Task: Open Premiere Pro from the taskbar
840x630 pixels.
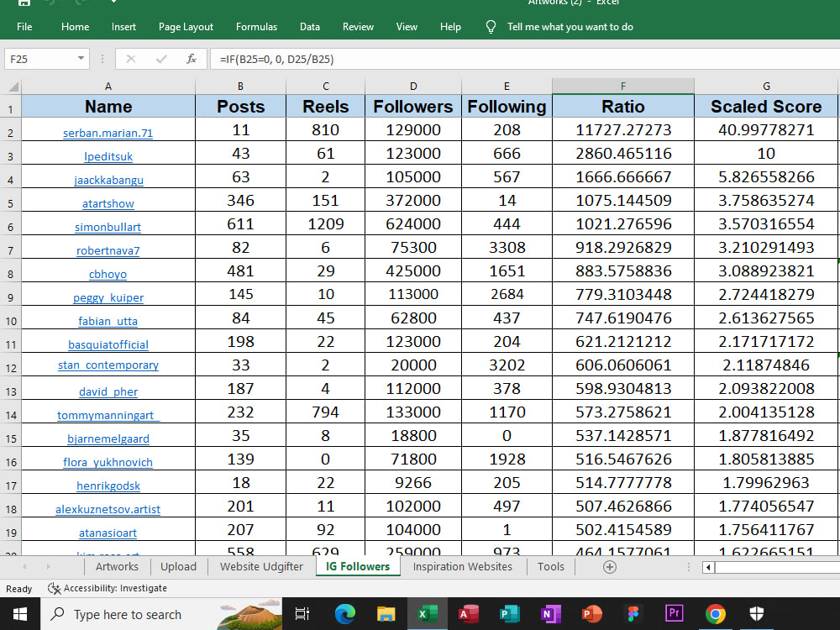Action: click(x=674, y=613)
